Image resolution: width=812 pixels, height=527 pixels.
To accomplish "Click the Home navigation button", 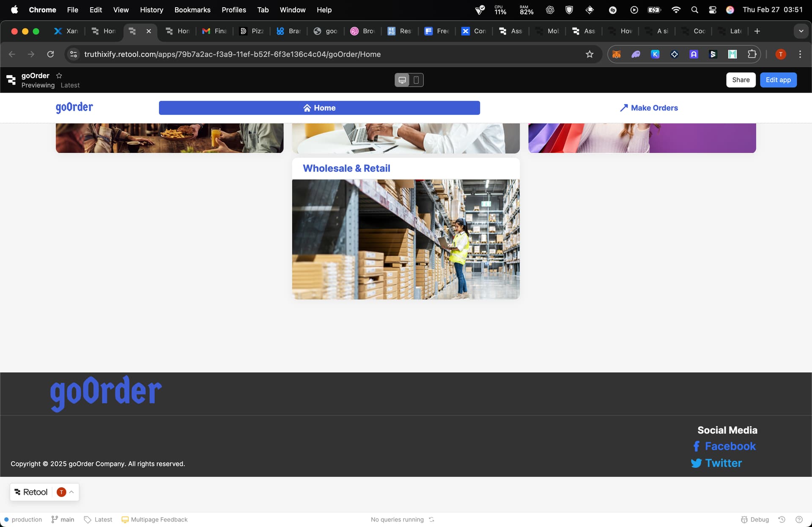I will coord(319,108).
